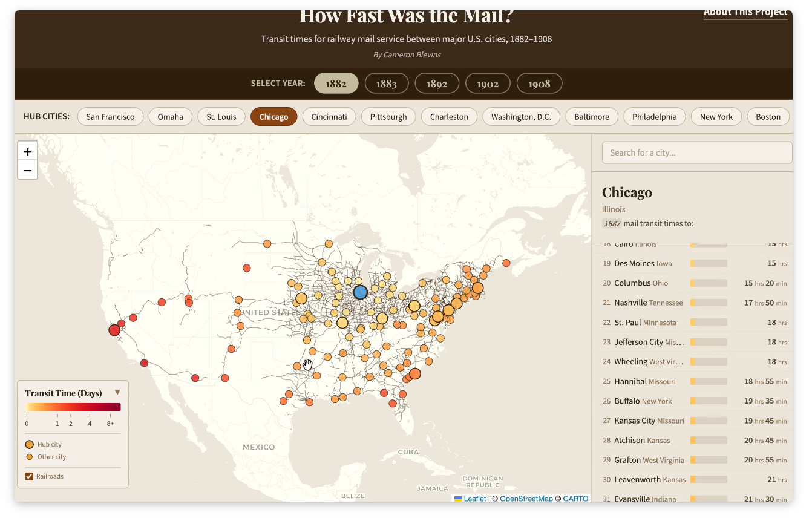The image size is (812, 518).
Task: Select Des Moines Iowa in the list
Action: 693,264
